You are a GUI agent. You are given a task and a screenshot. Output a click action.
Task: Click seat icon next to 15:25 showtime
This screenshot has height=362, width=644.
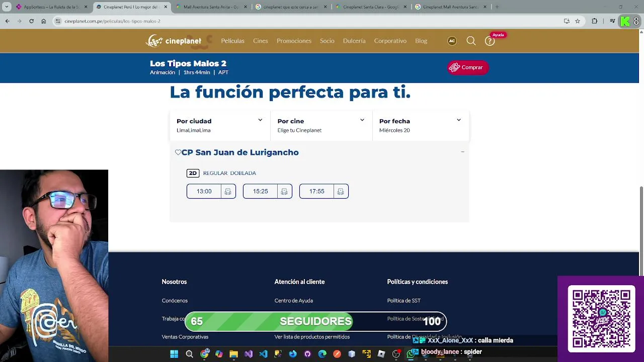284,192
